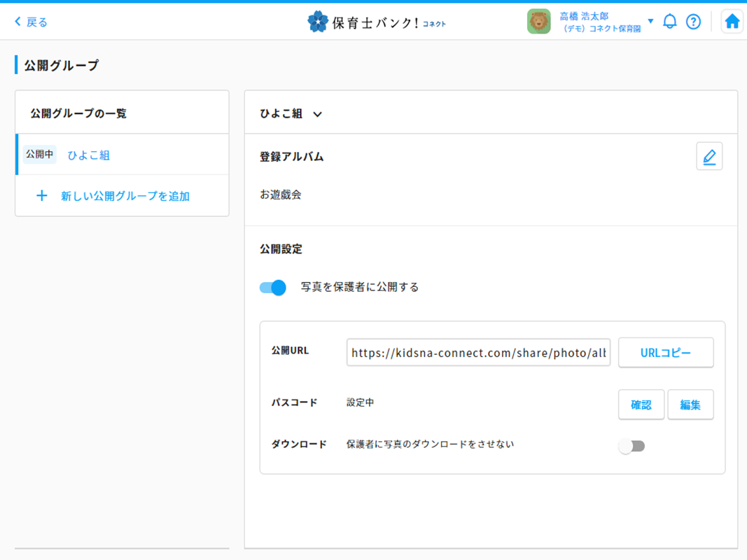This screenshot has width=747, height=560.
Task: Click the 保育士バンク! flower logo
Action: pos(318,22)
